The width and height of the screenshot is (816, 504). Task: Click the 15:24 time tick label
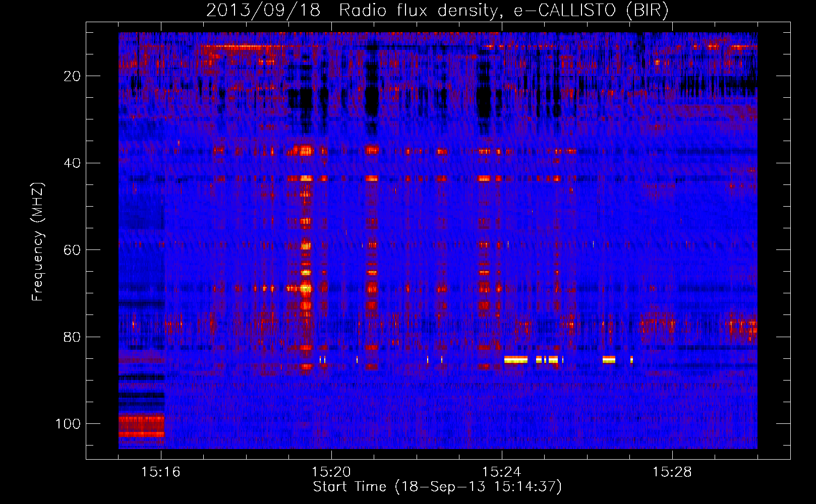coord(502,472)
